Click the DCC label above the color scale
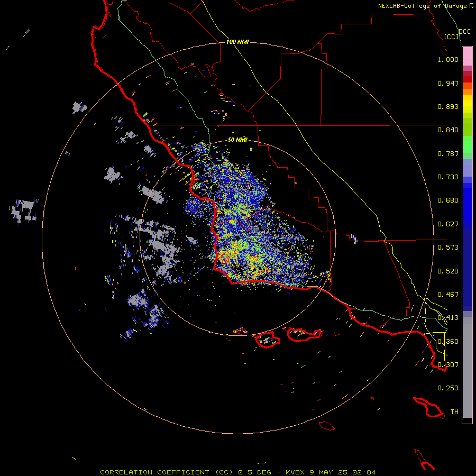This screenshot has width=476, height=476. [x=464, y=32]
